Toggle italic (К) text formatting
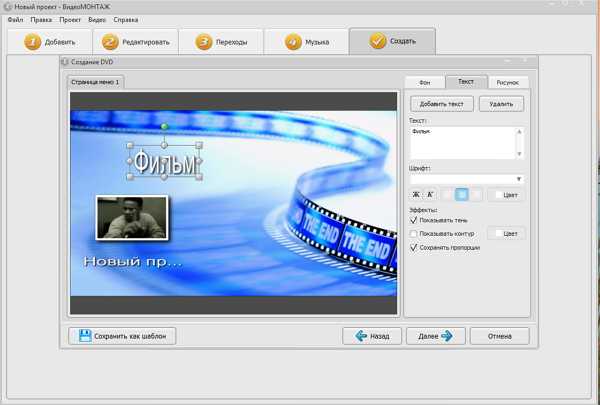The height and width of the screenshot is (405, 600). (x=430, y=195)
